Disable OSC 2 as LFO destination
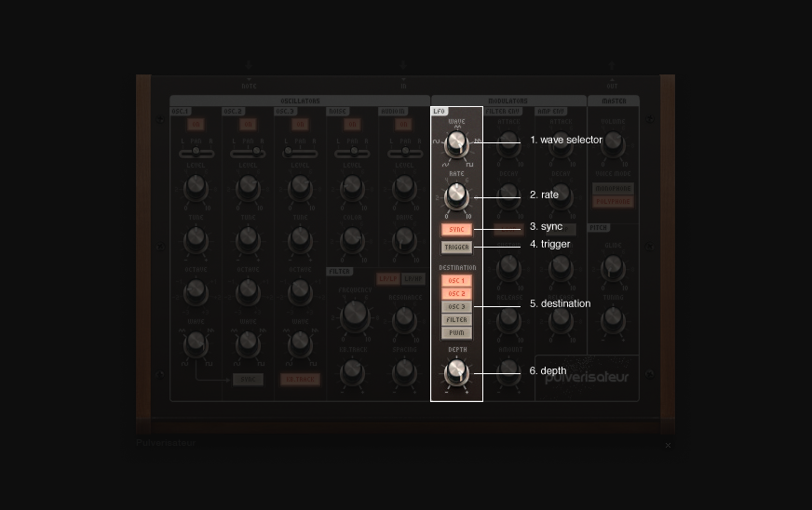The height and width of the screenshot is (510, 812). point(456,293)
